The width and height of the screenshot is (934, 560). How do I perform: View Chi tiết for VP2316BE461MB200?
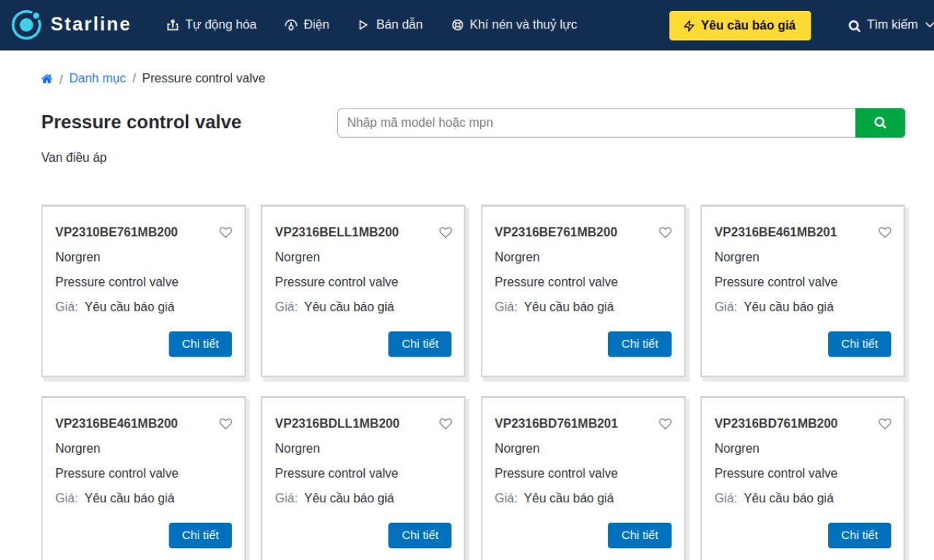click(200, 535)
